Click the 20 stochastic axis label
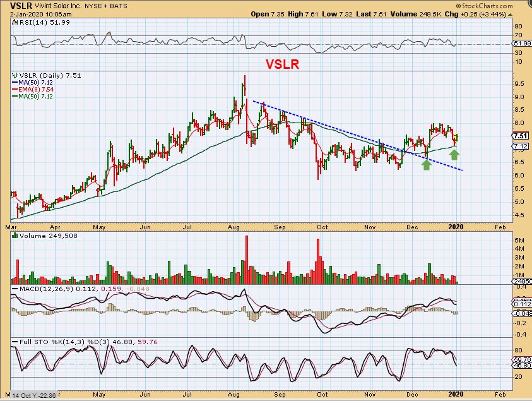Screen dimensions: 532x401 tap(517, 377)
